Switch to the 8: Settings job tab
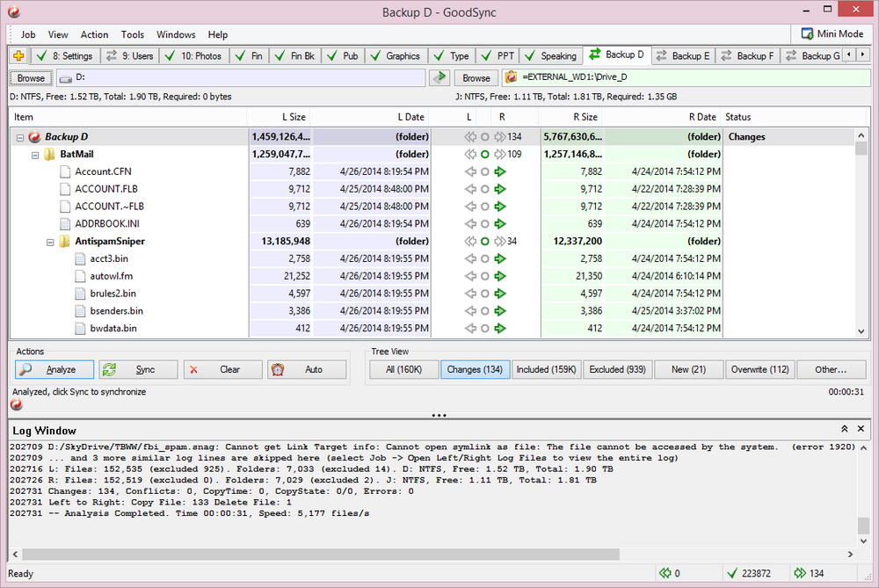Image resolution: width=879 pixels, height=588 pixels. pos(64,56)
